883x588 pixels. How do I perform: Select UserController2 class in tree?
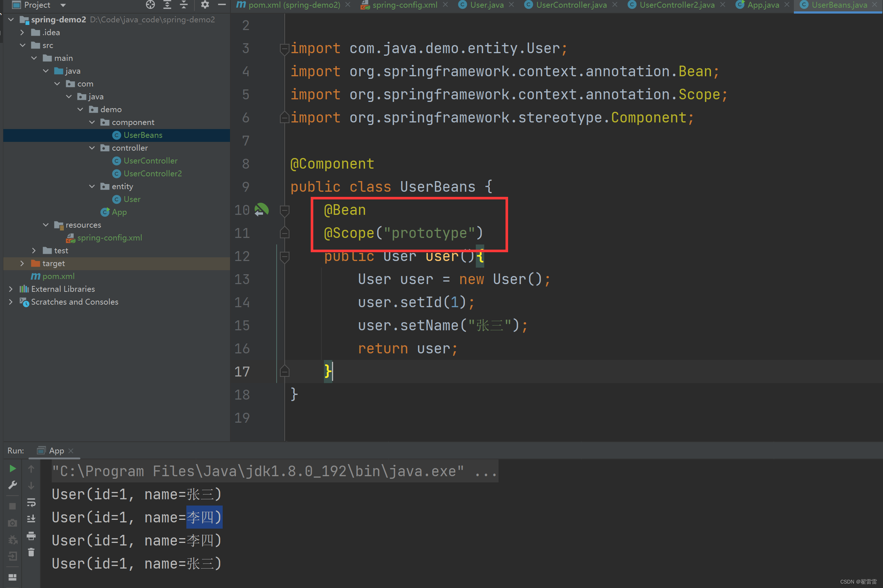(x=152, y=173)
